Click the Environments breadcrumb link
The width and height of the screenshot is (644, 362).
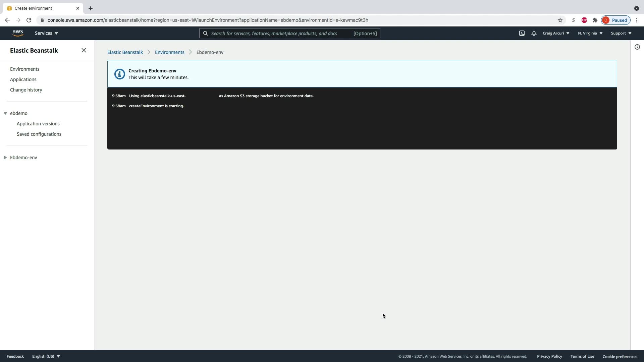[169, 52]
